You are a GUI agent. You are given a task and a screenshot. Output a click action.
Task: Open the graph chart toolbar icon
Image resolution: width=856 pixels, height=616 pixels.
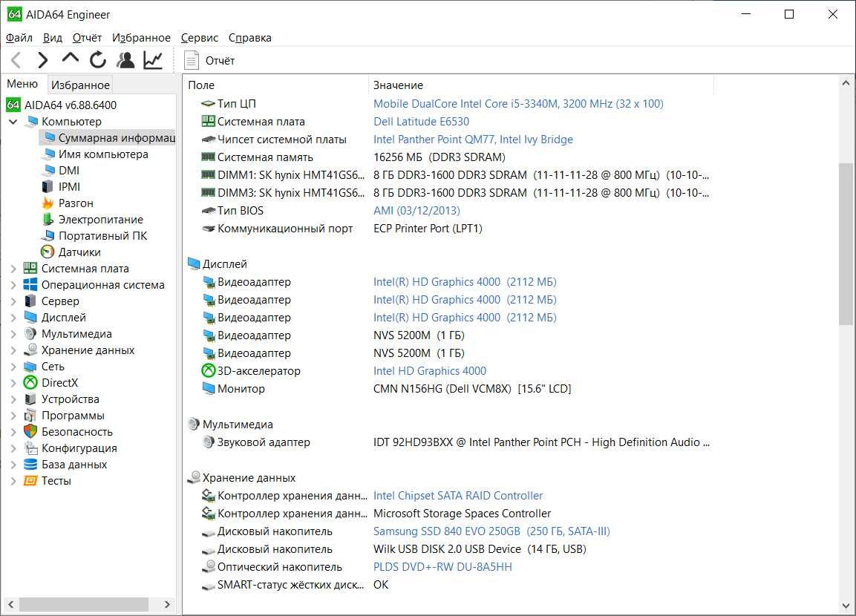click(x=153, y=60)
